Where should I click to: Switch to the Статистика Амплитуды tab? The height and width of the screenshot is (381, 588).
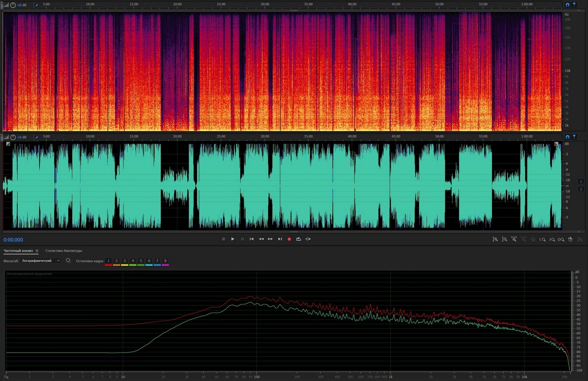pyautogui.click(x=64, y=251)
